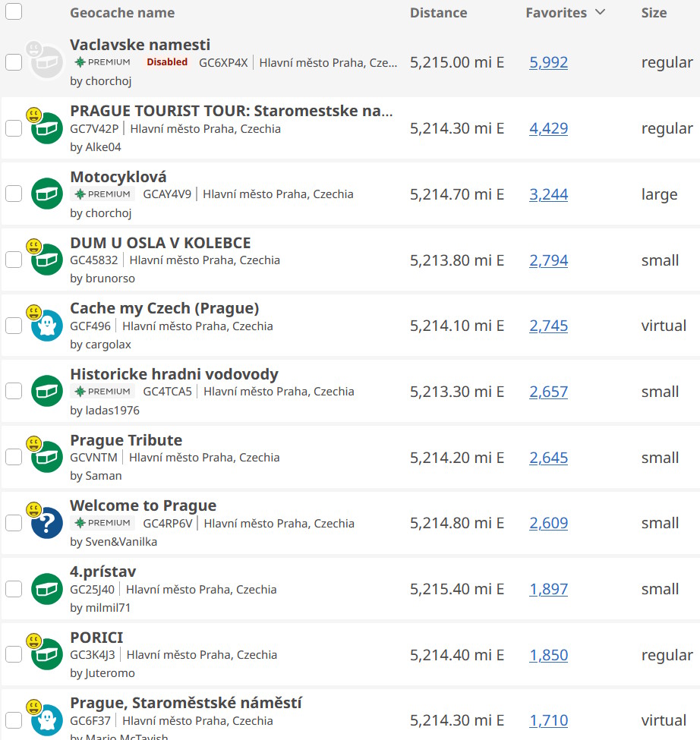The image size is (700, 740).
Task: Click the Historicke hradni vodovody cache icon
Action: coord(47,392)
